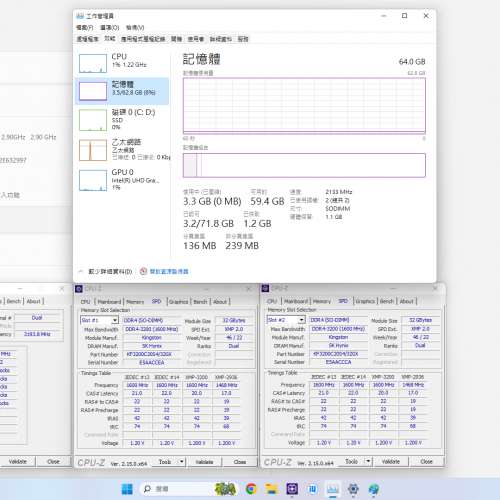Image resolution: width=500 pixels, height=500 pixels.
Task: Open the 檢視(V) menu in Task Manager
Action: [135, 28]
